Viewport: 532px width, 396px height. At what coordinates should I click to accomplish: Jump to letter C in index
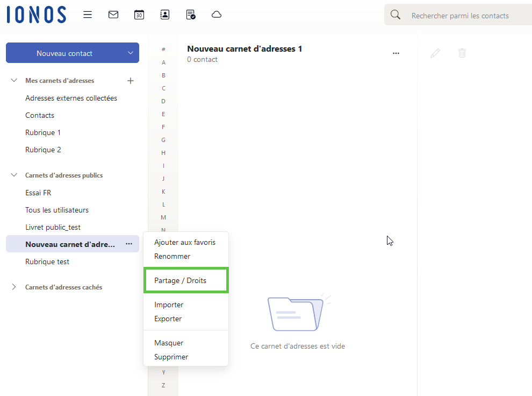tap(163, 88)
